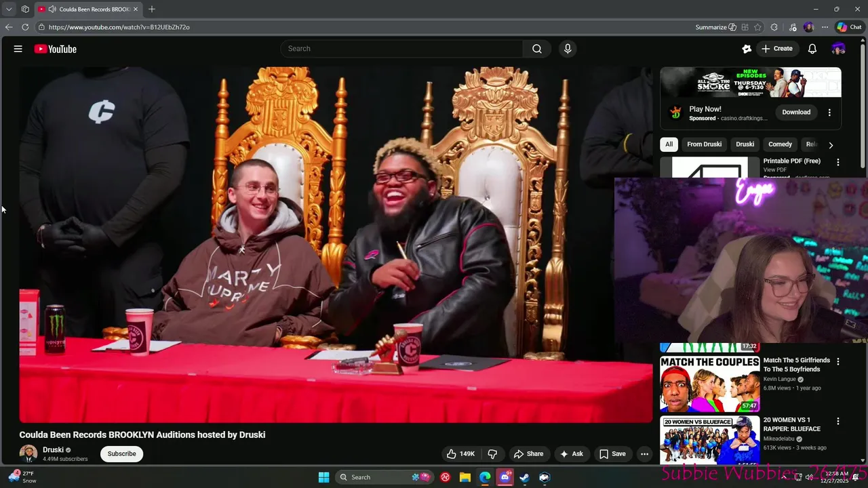This screenshot has width=868, height=488.
Task: Select the All filter chip
Action: 669,144
